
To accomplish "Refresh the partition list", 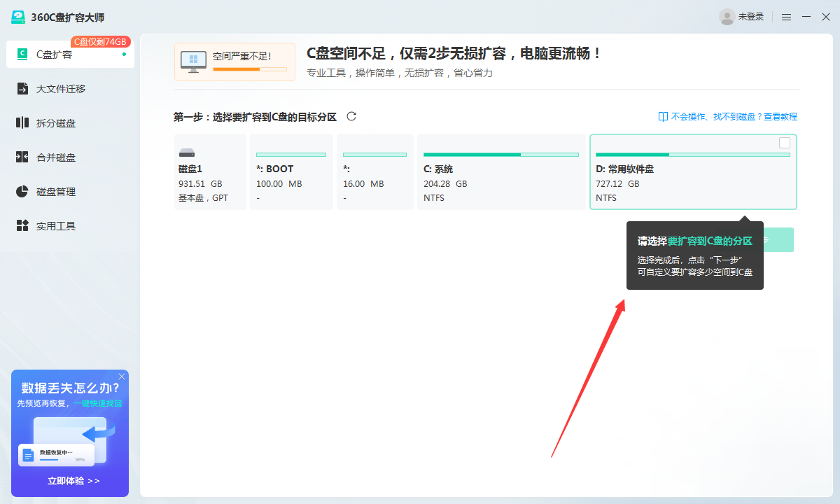I will click(351, 116).
